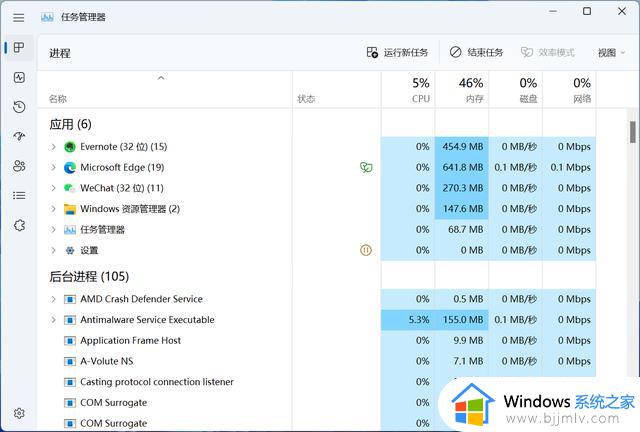Select the 641.8 MB memory cell
The width and height of the screenshot is (640, 432).
click(462, 167)
